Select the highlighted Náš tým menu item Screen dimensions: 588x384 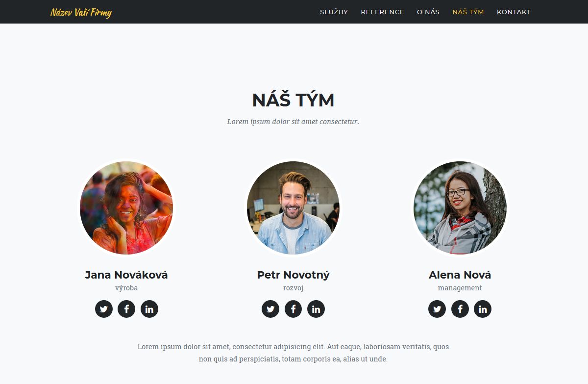point(468,12)
